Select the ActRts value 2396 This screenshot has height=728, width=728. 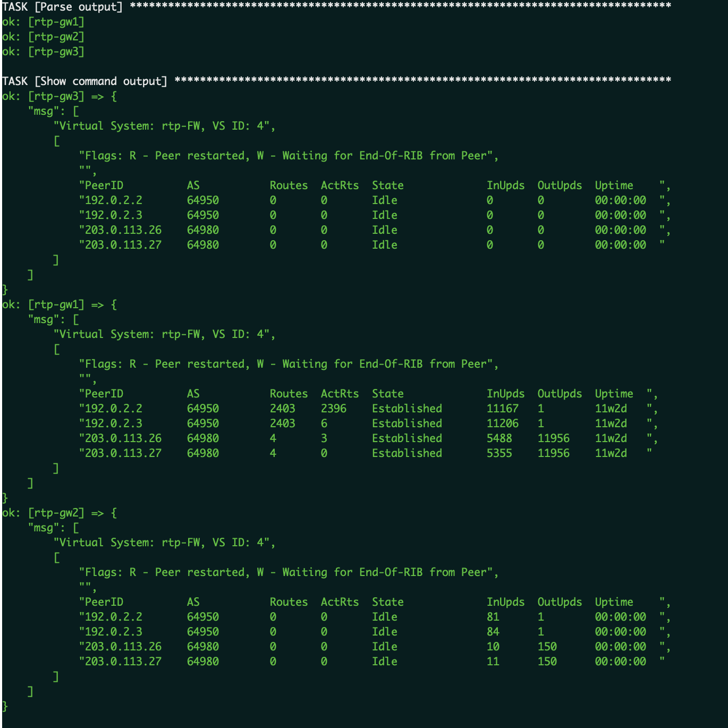click(x=333, y=409)
